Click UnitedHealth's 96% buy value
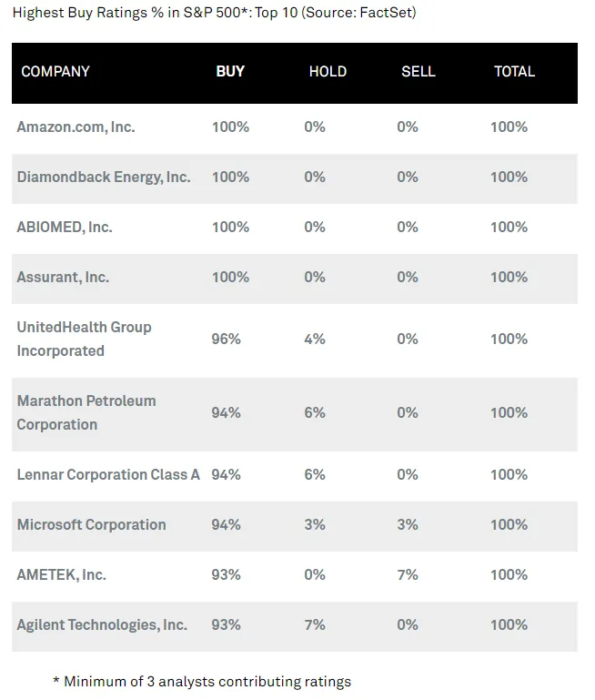Viewport: 595px width, 700px height. pyautogui.click(x=227, y=340)
